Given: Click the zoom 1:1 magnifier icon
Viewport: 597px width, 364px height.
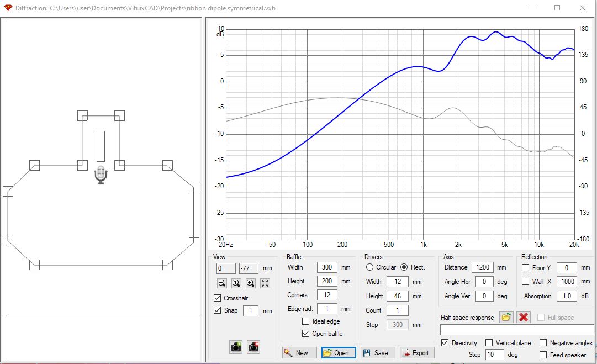Looking at the screenshot, I should [236, 283].
